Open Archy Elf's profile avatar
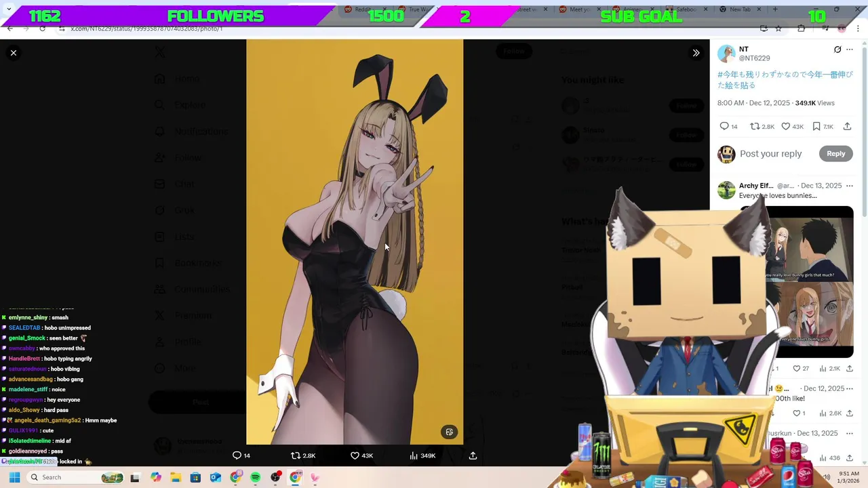 (x=726, y=190)
